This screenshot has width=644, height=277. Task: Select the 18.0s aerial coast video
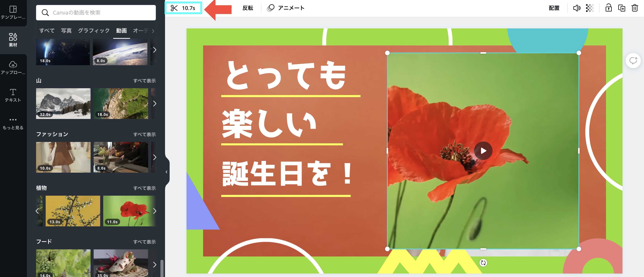pos(121,104)
